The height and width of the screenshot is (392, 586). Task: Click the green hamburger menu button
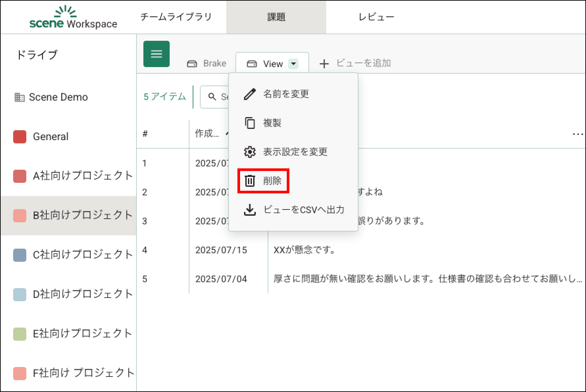pos(156,54)
